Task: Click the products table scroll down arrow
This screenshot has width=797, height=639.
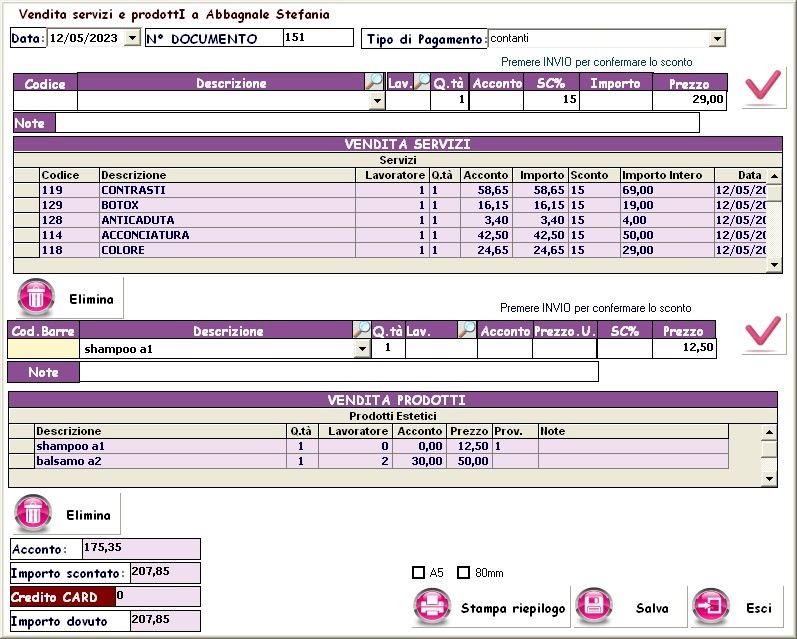Action: [769, 478]
